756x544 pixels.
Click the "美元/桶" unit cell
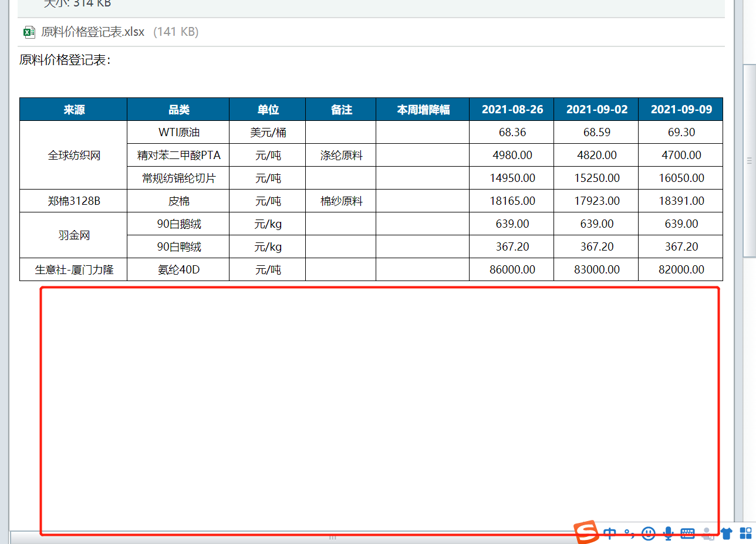(x=268, y=133)
